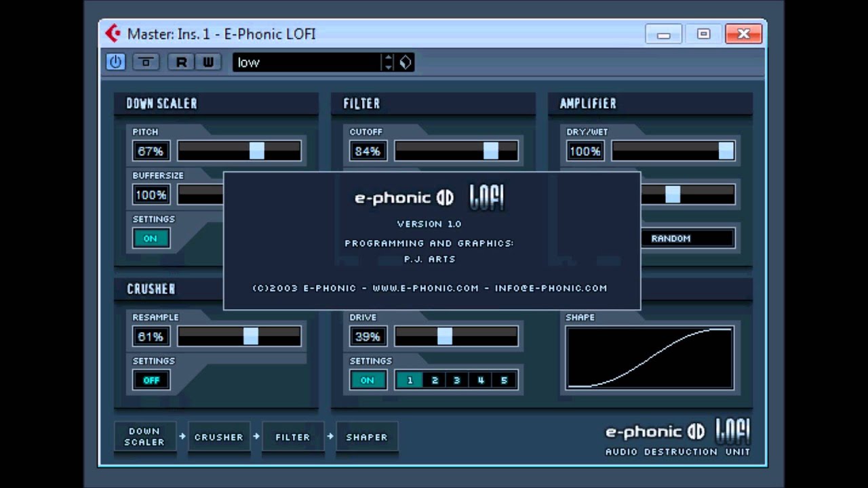Enable Write automation (W) button

tap(208, 62)
